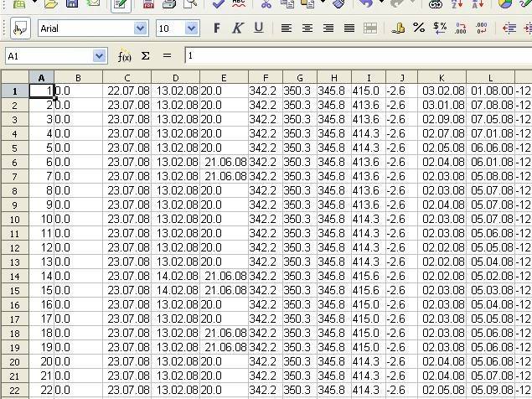The height and width of the screenshot is (399, 532).
Task: Open the Arial font name dropdown
Action: pyautogui.click(x=142, y=28)
